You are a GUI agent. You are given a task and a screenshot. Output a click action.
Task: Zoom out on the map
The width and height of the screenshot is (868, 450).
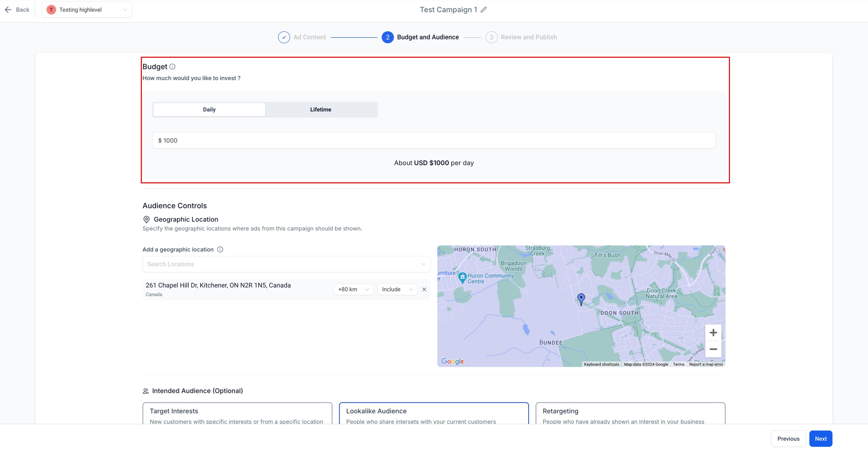(713, 349)
